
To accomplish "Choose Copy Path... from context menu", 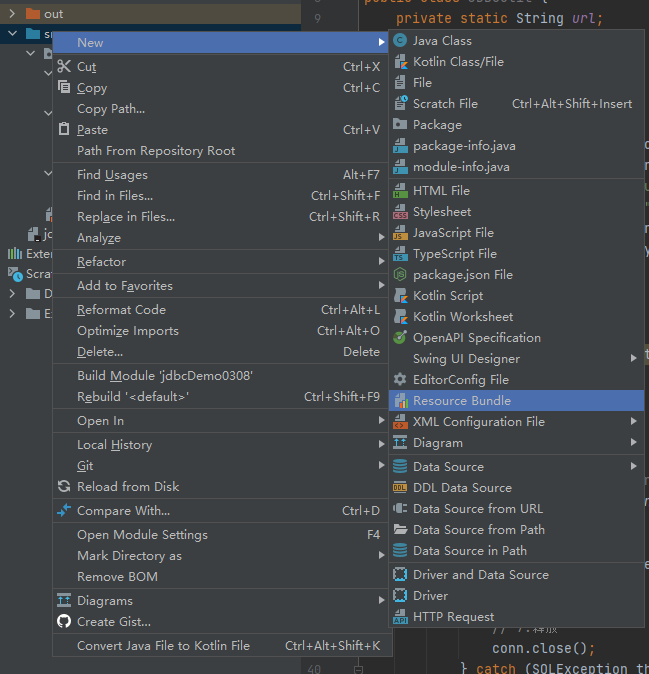I will point(220,108).
